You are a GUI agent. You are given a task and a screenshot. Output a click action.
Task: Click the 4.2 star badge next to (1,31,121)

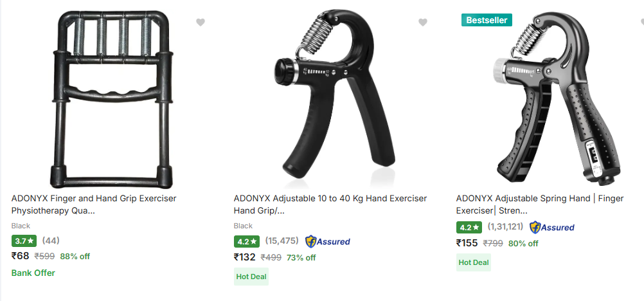(x=469, y=227)
